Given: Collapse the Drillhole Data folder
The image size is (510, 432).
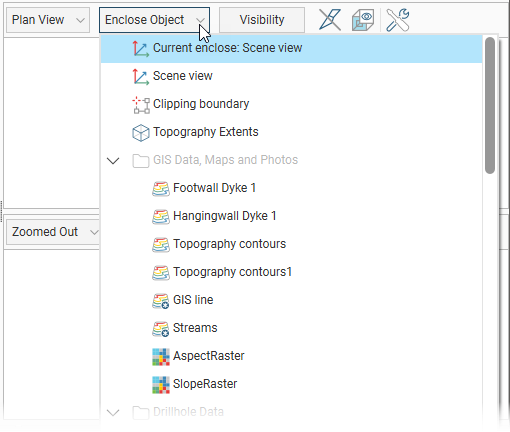Looking at the screenshot, I should 113,413.
